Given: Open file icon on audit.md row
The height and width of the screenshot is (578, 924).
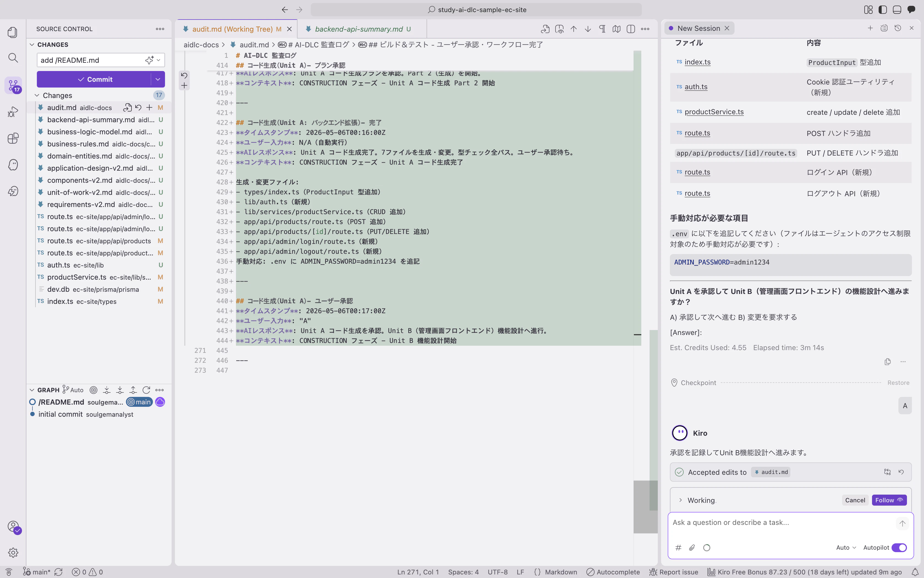Looking at the screenshot, I should coord(128,108).
